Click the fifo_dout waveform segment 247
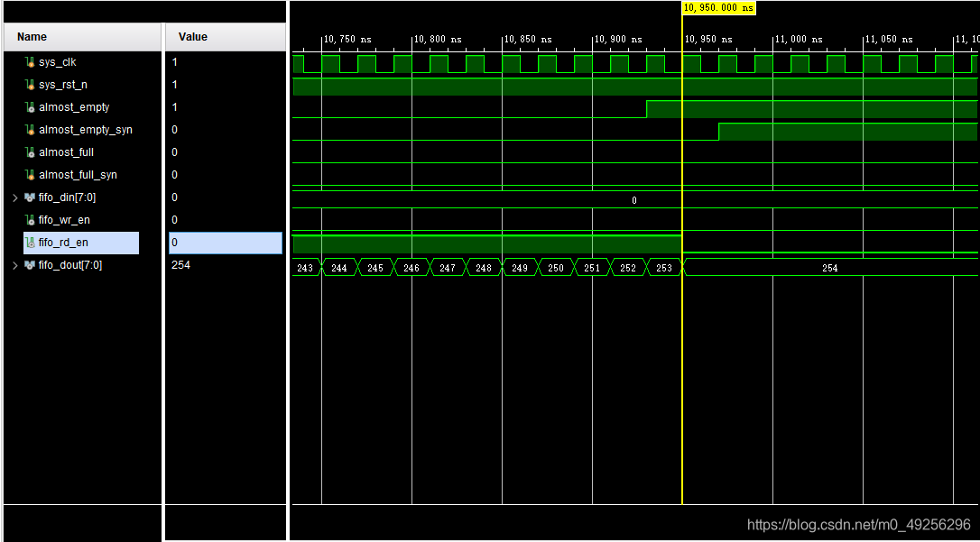 click(x=448, y=267)
